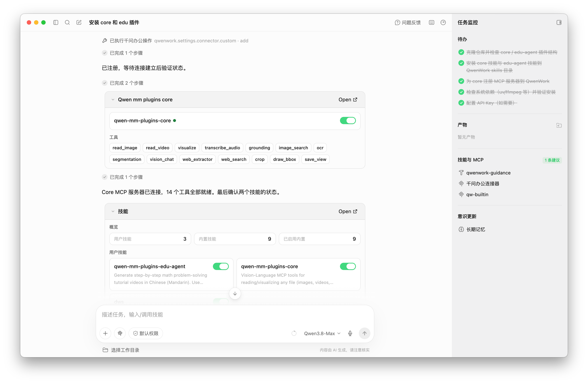Viewport: 588px width, 384px height.
Task: Send message with up-arrow button
Action: [x=364, y=333]
